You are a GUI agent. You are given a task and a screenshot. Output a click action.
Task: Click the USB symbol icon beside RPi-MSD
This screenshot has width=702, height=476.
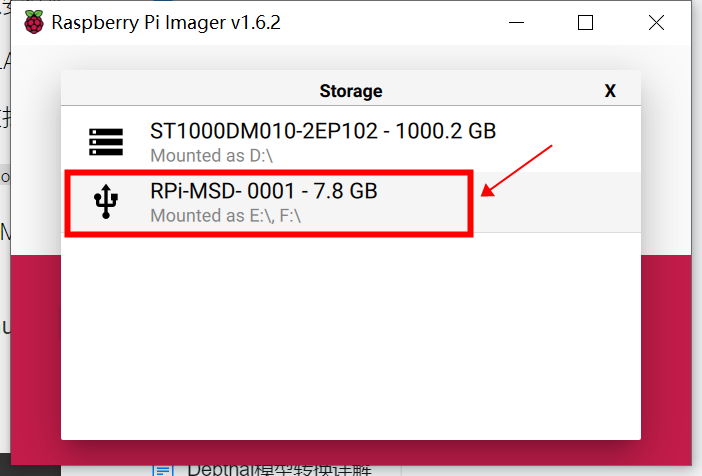(x=105, y=202)
